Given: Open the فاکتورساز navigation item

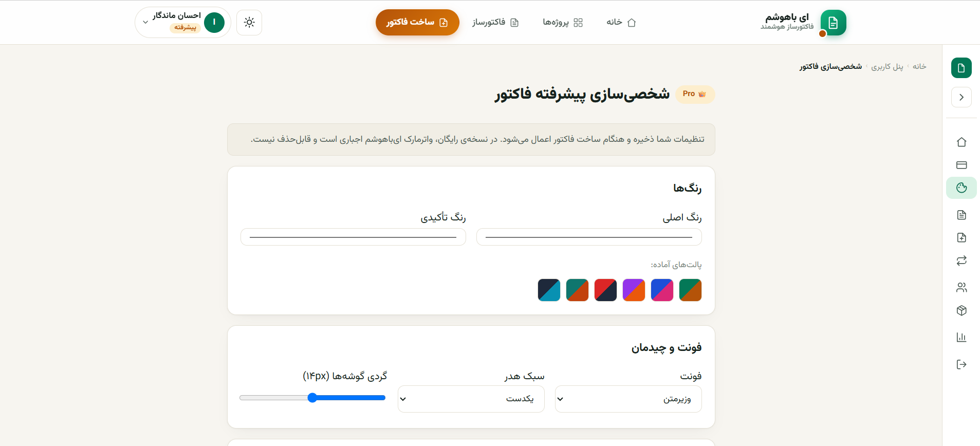Looking at the screenshot, I should click(495, 22).
